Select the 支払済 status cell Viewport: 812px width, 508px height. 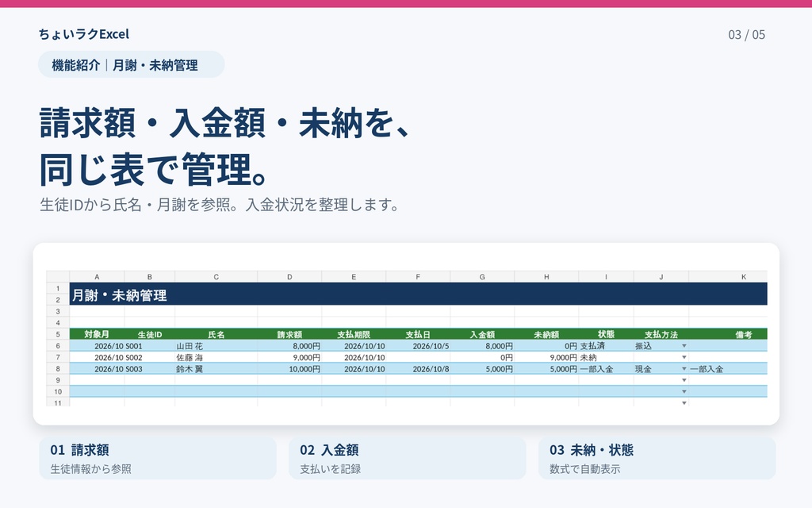(606, 346)
